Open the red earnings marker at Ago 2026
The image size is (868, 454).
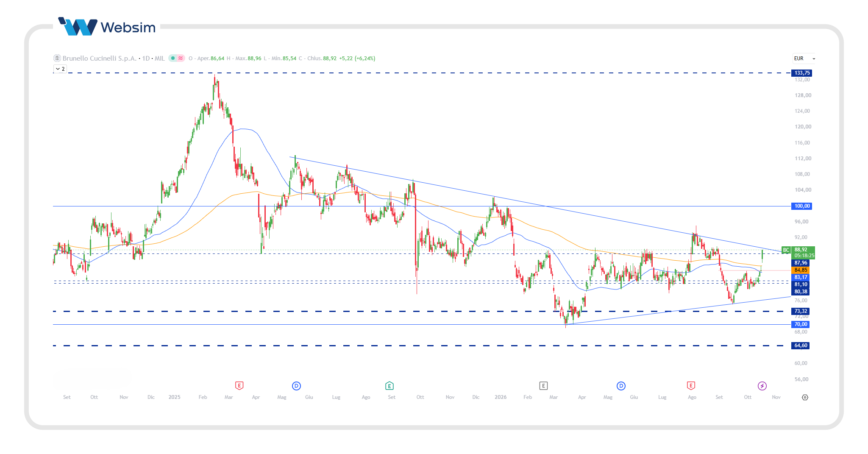click(691, 386)
